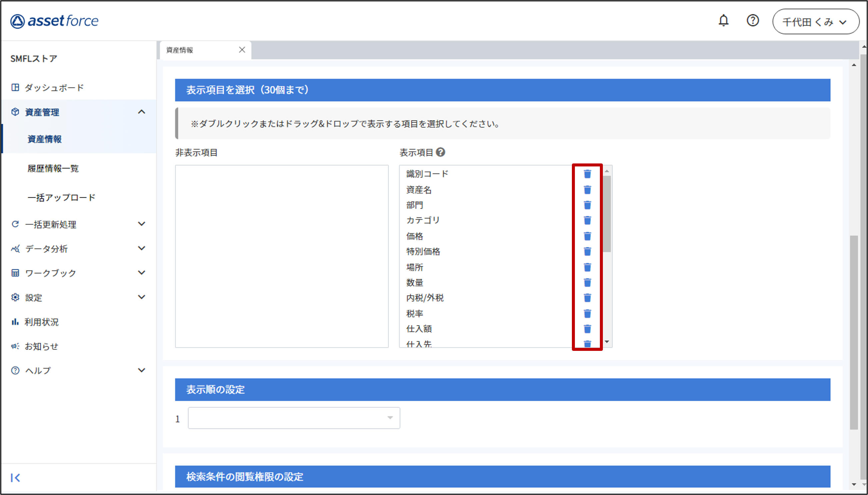Open the 表示順の設定 first dropdown

293,418
